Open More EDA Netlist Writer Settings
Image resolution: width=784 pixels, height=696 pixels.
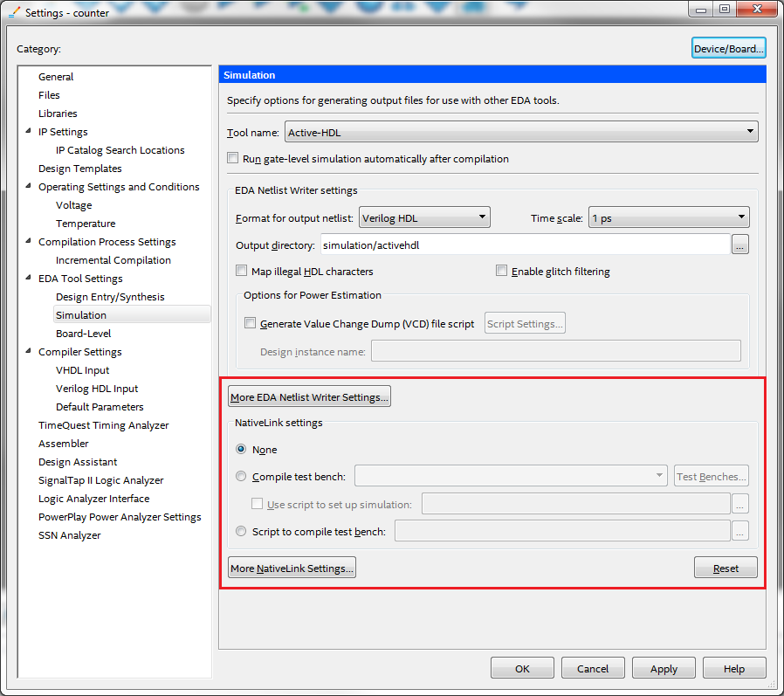coord(309,396)
